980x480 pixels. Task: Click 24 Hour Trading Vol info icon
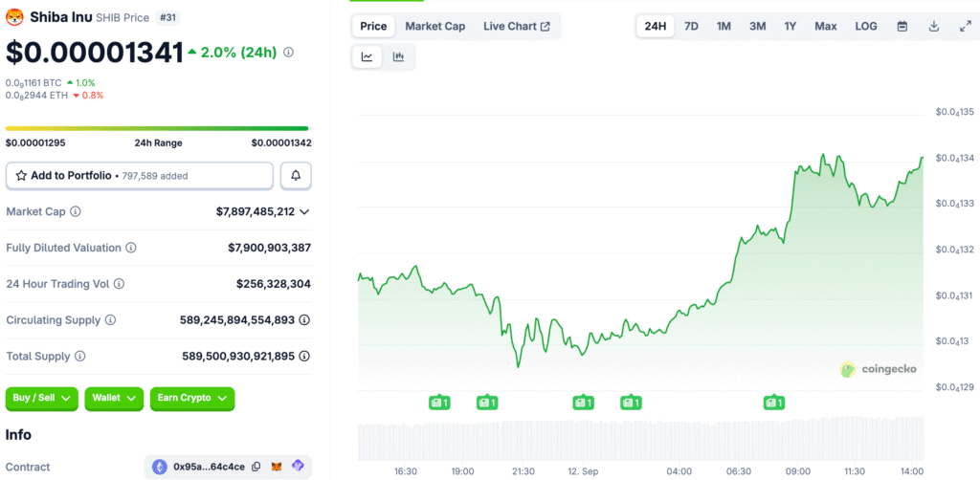click(x=119, y=284)
